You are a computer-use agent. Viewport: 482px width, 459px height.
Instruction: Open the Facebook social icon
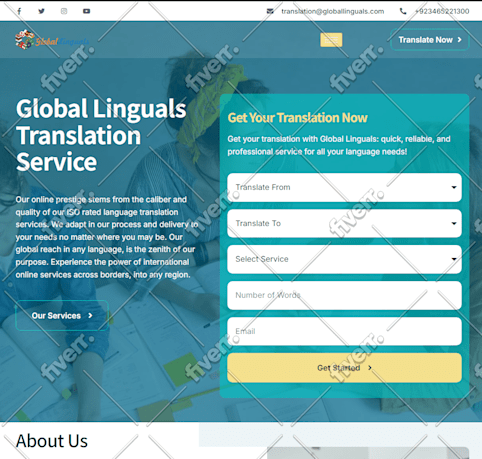(x=19, y=11)
